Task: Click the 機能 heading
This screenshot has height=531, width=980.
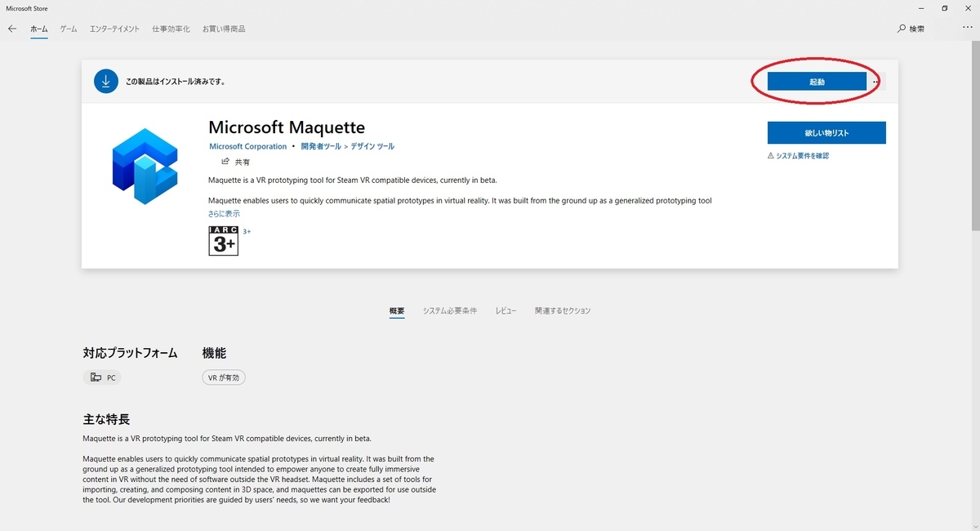Action: (x=214, y=353)
